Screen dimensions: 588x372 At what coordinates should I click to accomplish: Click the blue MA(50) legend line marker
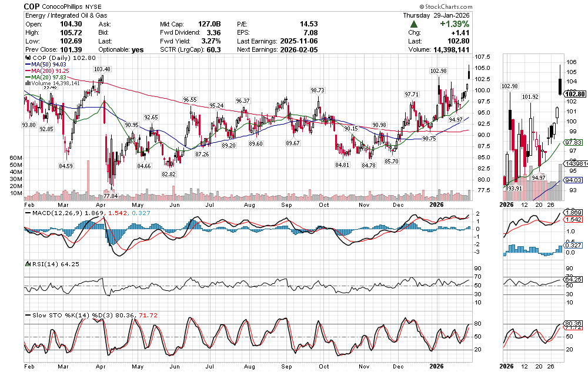pos(26,65)
